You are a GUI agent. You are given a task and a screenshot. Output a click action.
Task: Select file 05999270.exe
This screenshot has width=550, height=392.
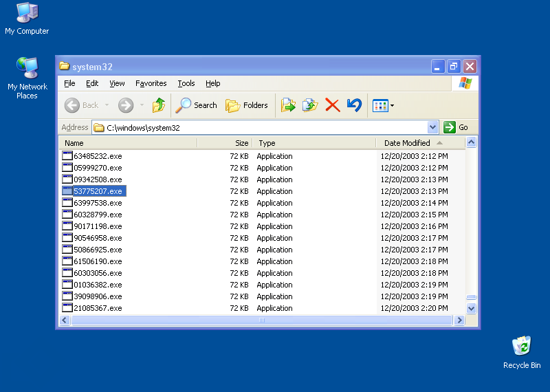(x=98, y=168)
